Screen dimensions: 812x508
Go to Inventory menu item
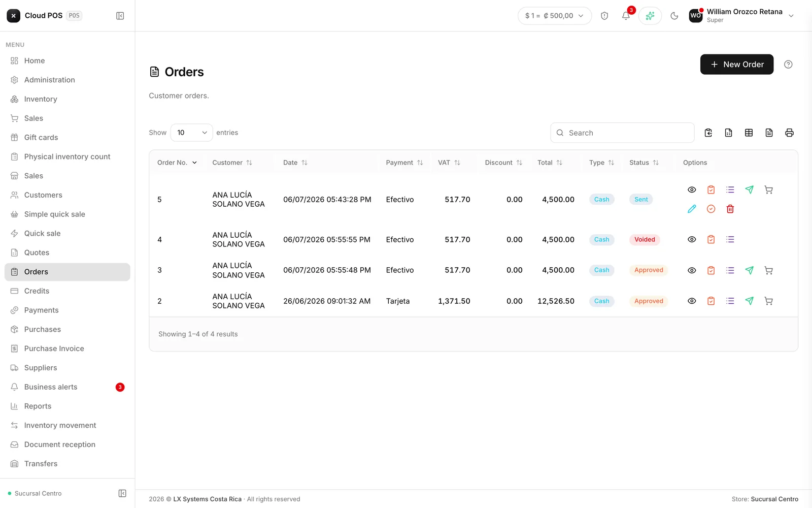[67, 99]
